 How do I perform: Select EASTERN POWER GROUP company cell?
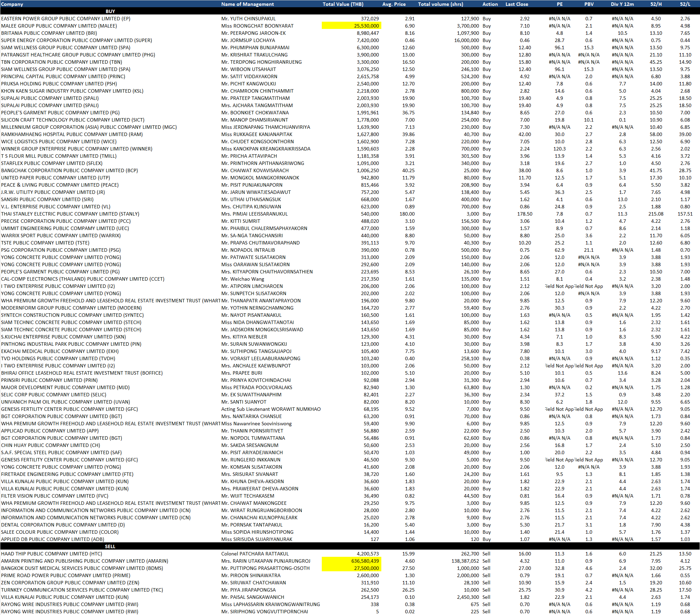65,19
